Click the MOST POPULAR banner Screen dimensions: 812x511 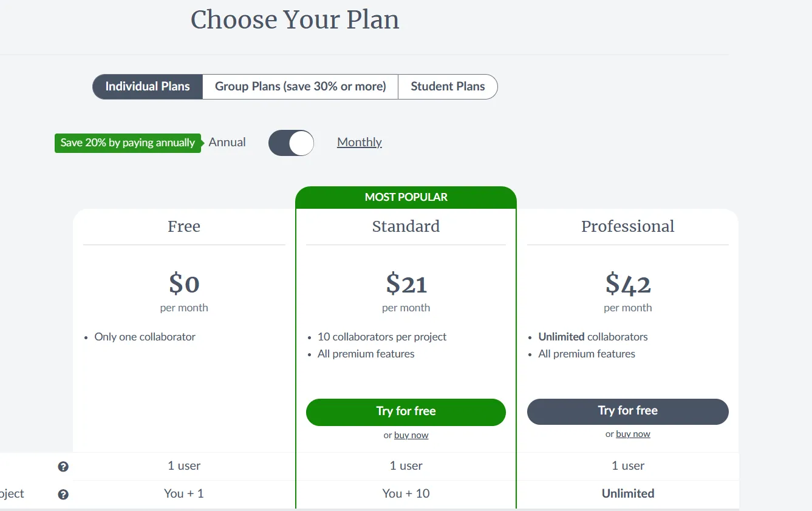coord(406,197)
